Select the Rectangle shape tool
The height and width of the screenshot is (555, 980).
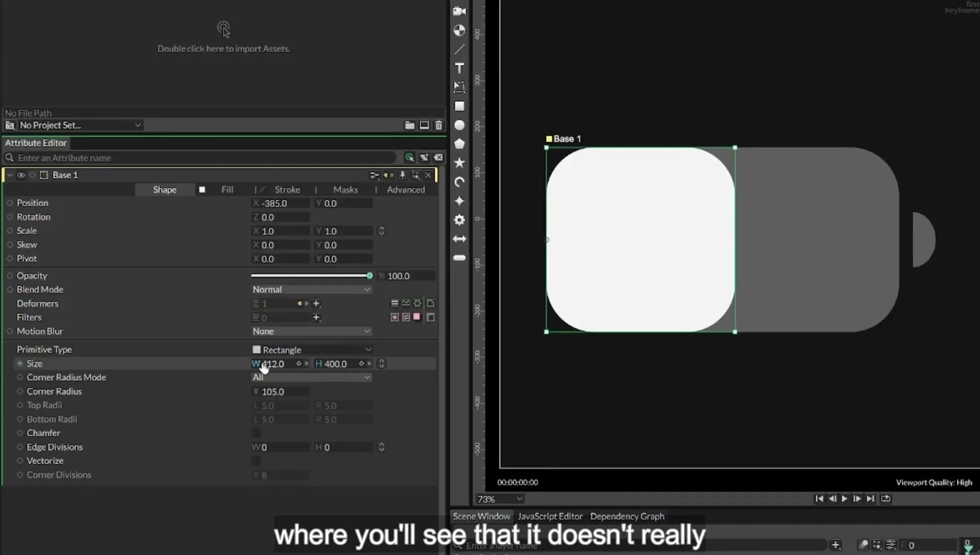[x=459, y=106]
